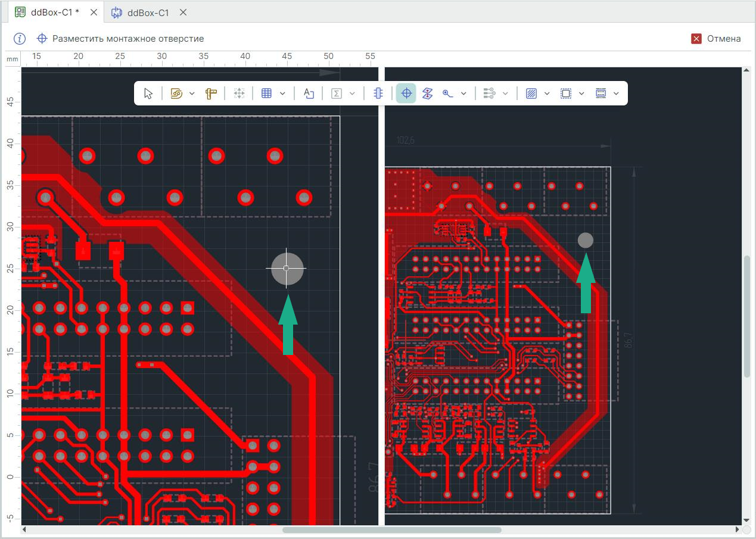This screenshot has height=539, width=756.
Task: Open dropdown next to hatched region tool
Action: [x=547, y=94]
